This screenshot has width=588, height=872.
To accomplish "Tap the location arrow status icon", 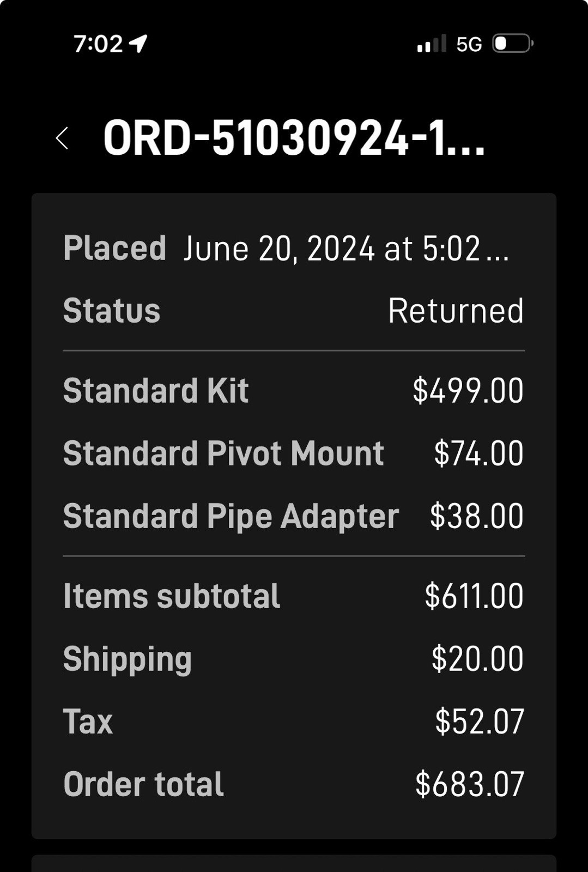I will (x=138, y=44).
